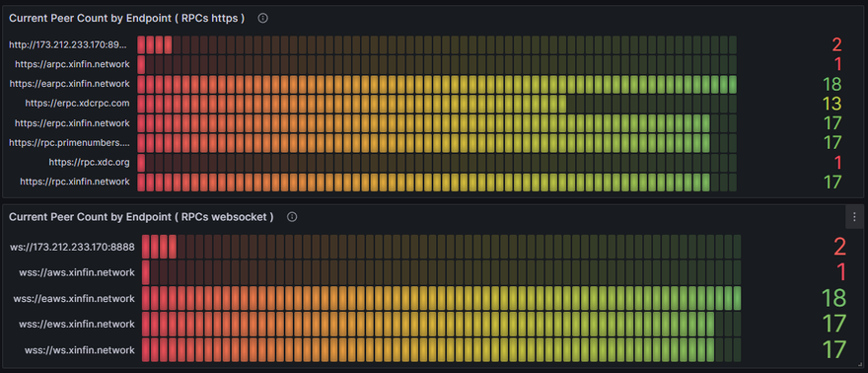This screenshot has height=373, width=868.
Task: Click the label https://arpc.xinfin.network
Action: pos(73,64)
